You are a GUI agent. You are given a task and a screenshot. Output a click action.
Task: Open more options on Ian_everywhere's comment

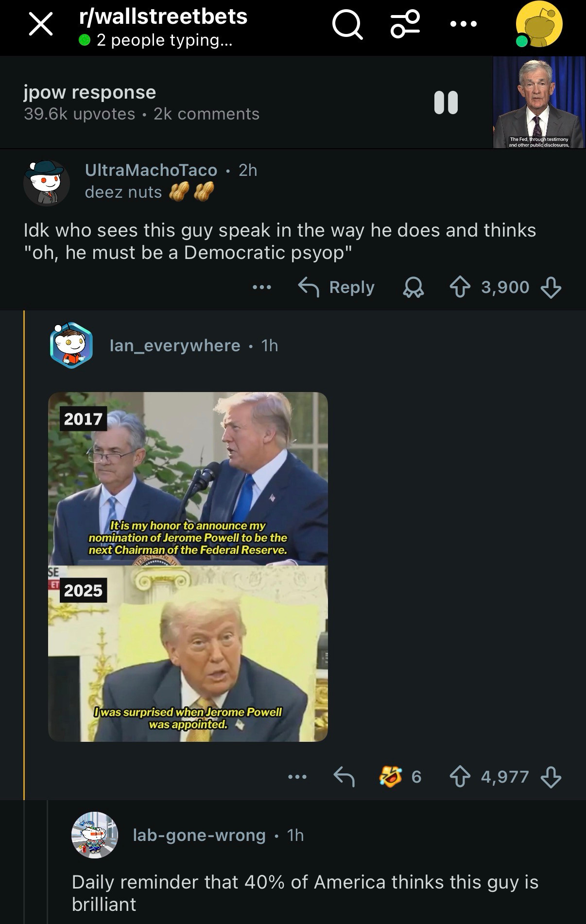[297, 776]
